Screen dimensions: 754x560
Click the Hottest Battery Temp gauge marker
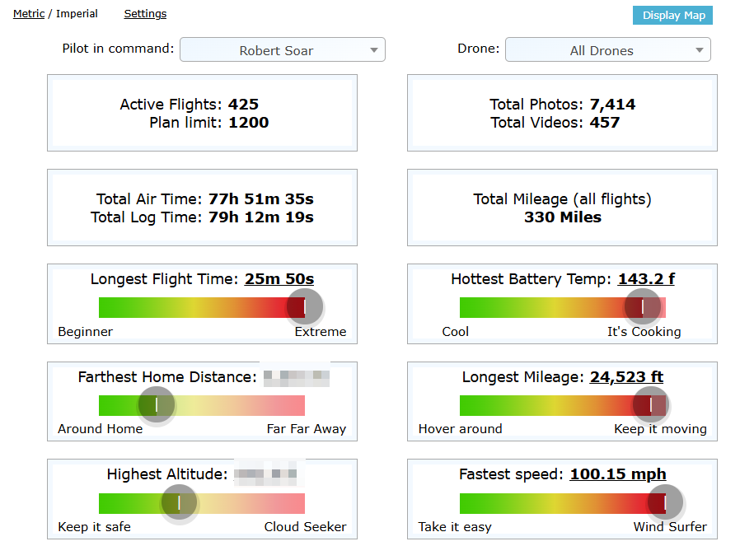click(x=643, y=307)
